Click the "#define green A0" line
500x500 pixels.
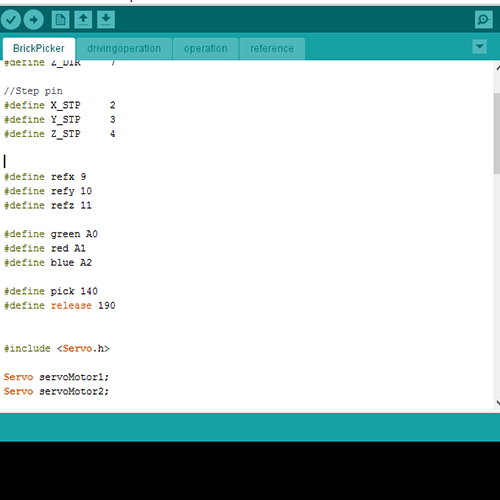pyautogui.click(x=51, y=234)
